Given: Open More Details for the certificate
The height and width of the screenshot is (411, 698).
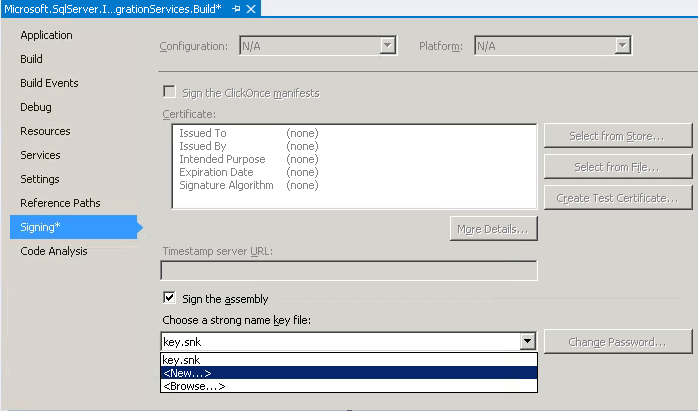Looking at the screenshot, I should [494, 229].
